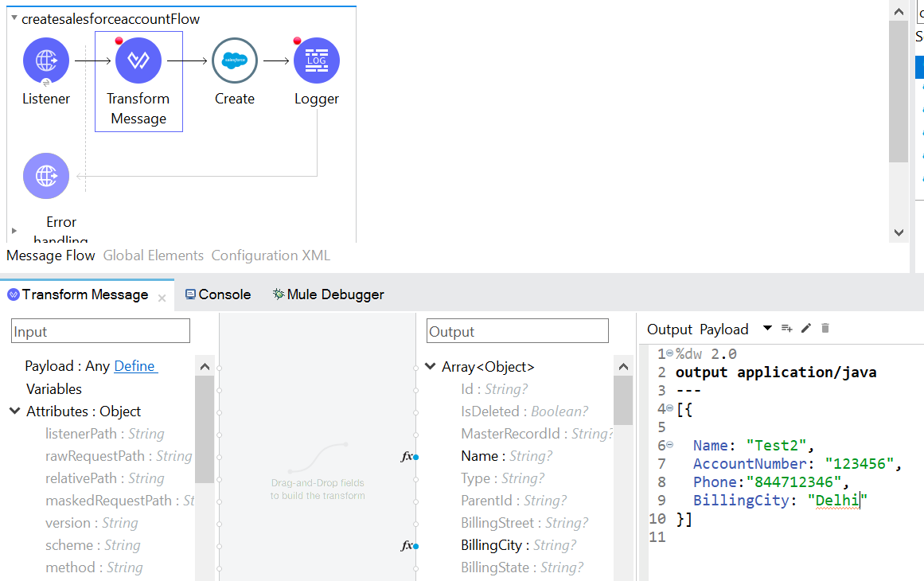Expand the Error handling section
924x581 pixels.
[x=14, y=231]
